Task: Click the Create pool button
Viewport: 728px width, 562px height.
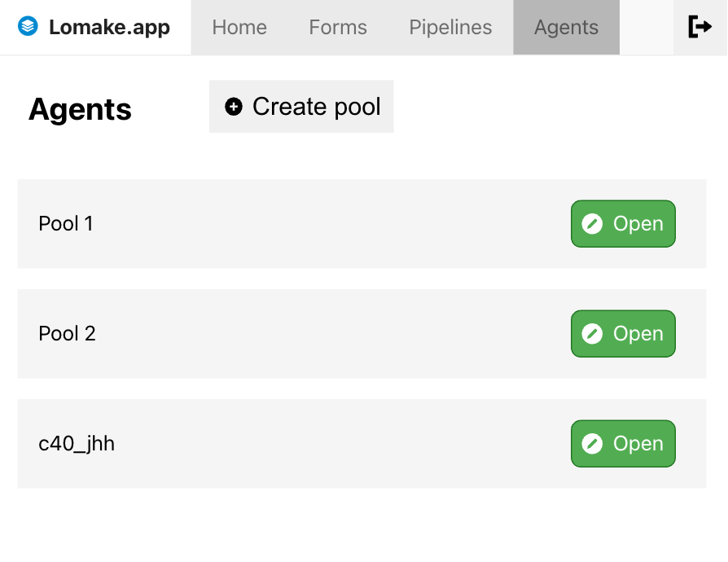Action: coord(301,107)
